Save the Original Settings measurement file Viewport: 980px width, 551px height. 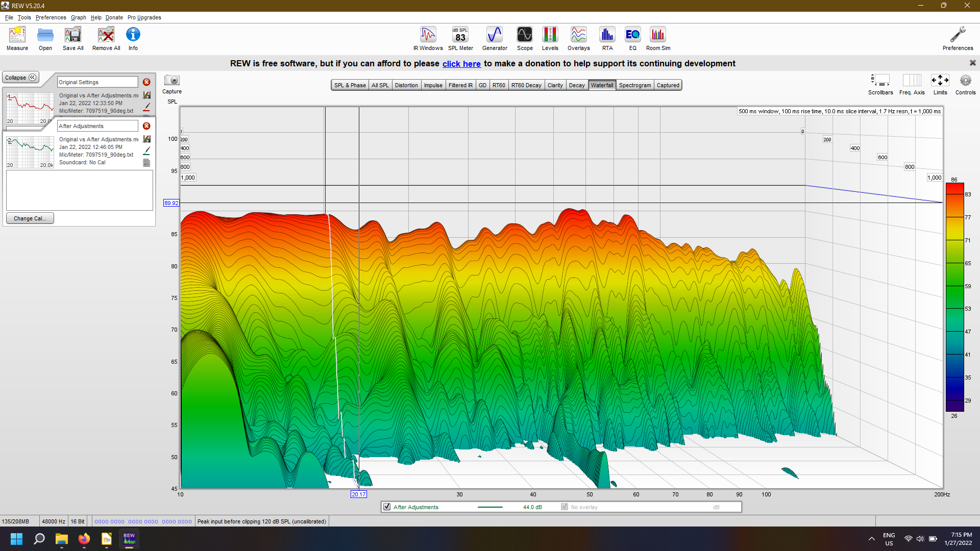[x=147, y=95]
